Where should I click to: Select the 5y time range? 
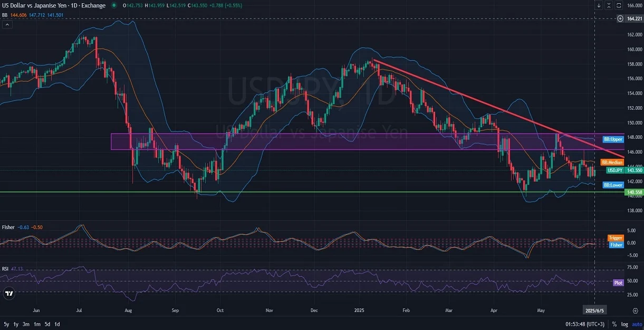(6, 324)
